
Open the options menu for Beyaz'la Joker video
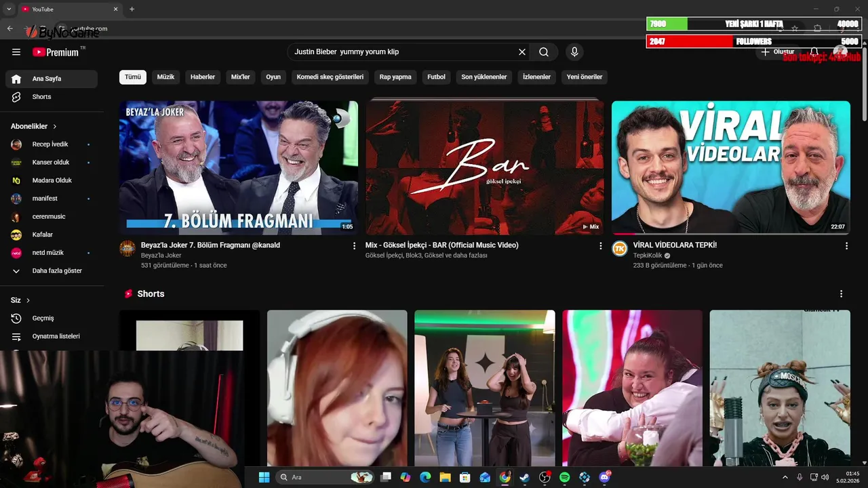coord(354,246)
